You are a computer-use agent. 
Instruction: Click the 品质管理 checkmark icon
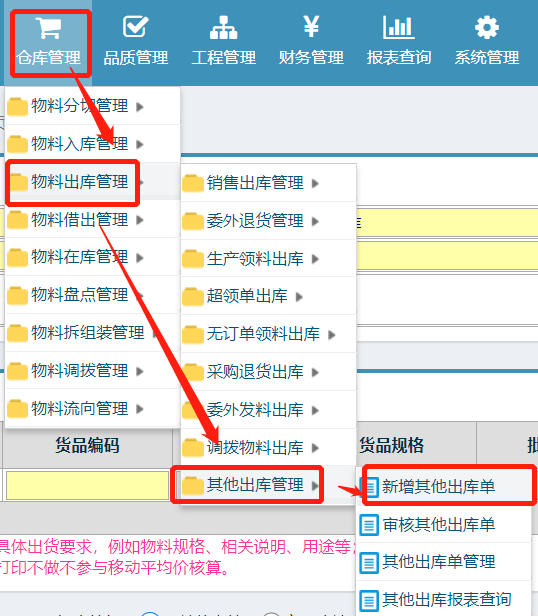[x=136, y=27]
